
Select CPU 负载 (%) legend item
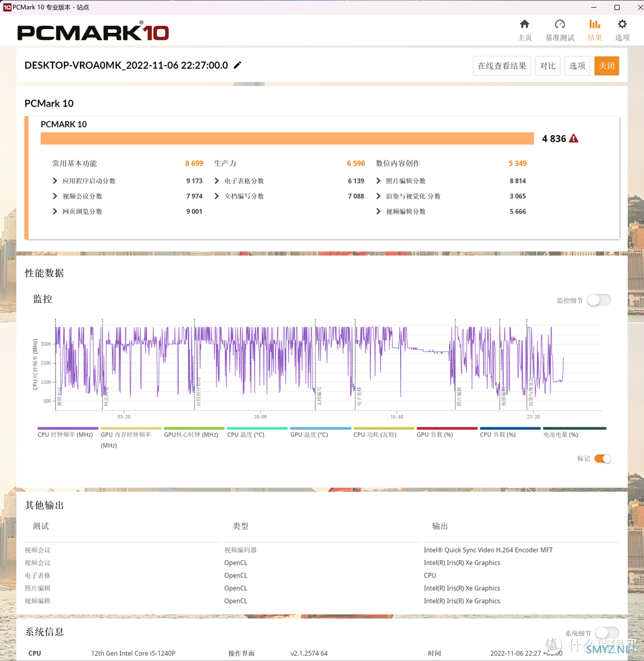(x=510, y=433)
